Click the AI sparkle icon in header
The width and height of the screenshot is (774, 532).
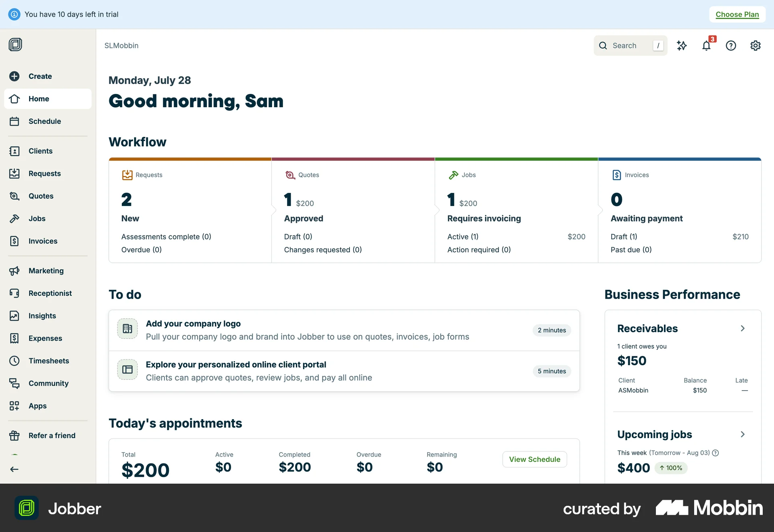pos(682,46)
